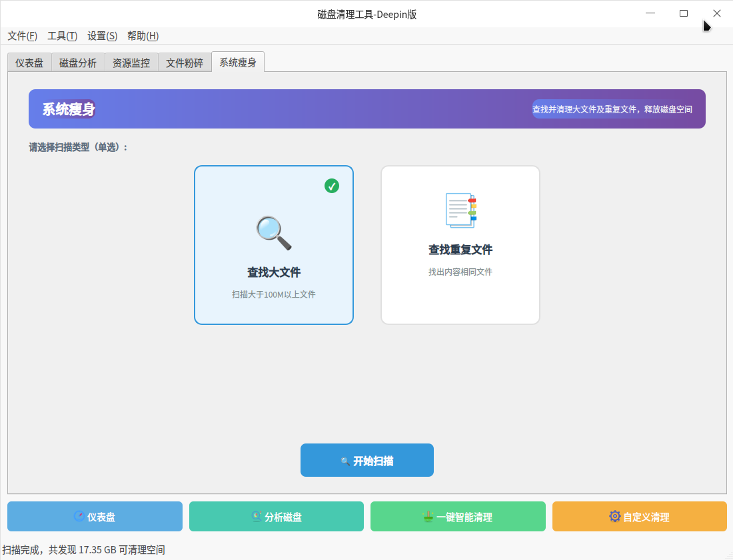The height and width of the screenshot is (560, 733).
Task: Click the disk icon on analyze disk button
Action: pyautogui.click(x=257, y=517)
